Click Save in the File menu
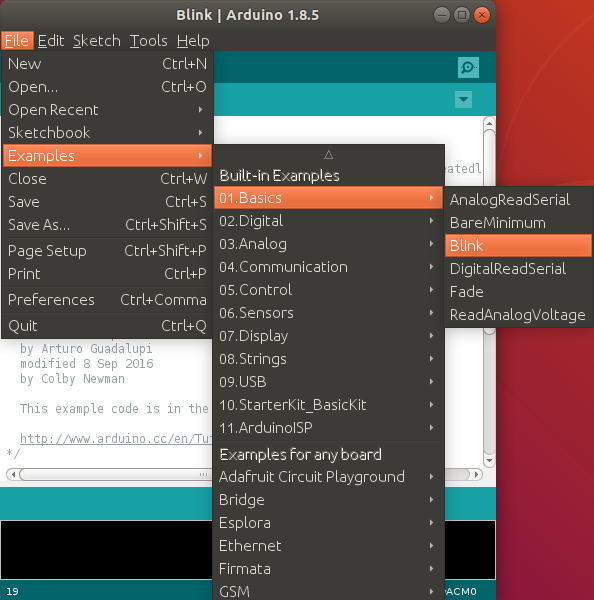 [107, 202]
